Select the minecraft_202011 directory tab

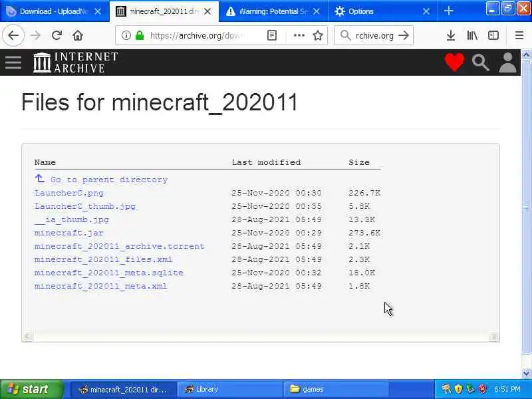click(164, 11)
